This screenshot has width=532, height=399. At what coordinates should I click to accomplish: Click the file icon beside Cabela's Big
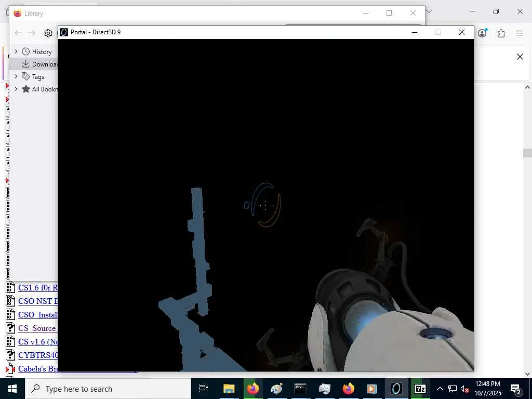(x=10, y=368)
